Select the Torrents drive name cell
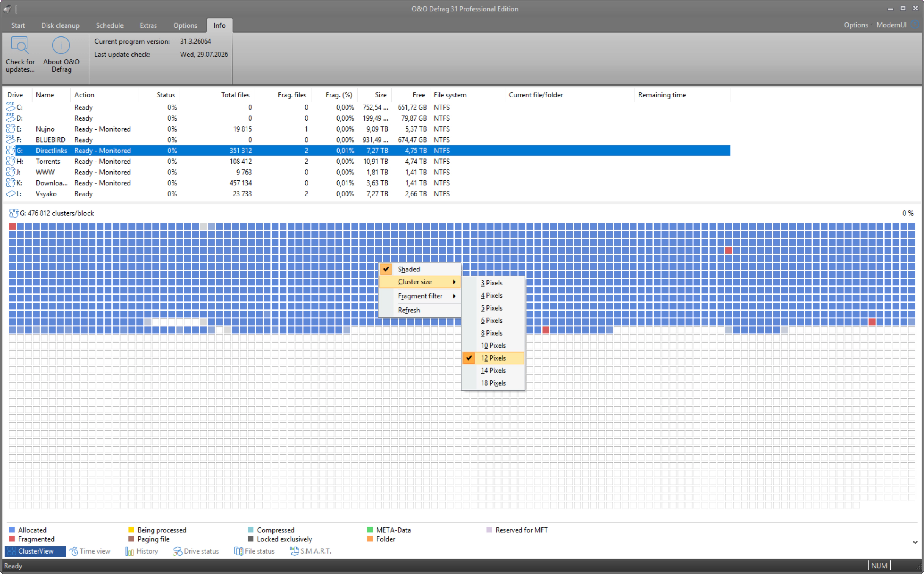The width and height of the screenshot is (924, 574). (48, 162)
